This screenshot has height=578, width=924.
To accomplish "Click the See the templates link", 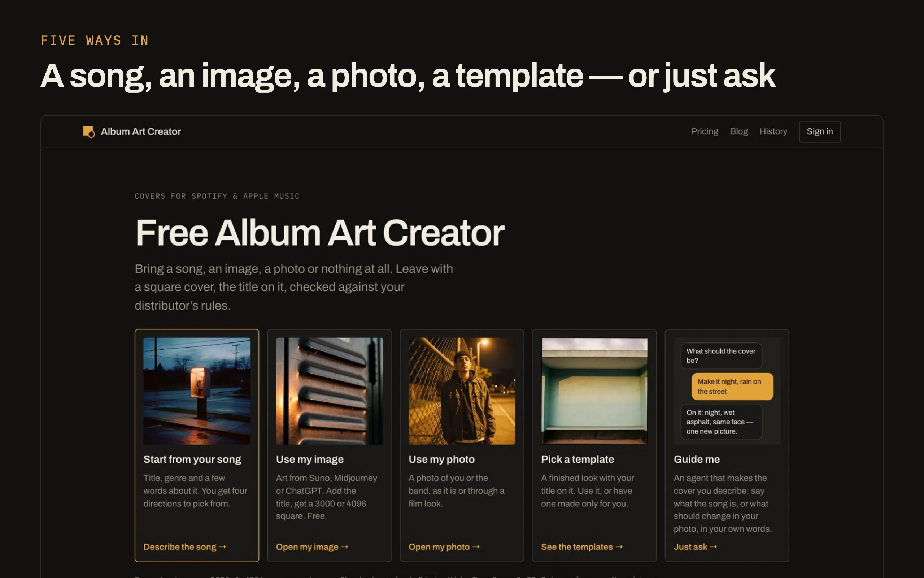I will coord(581,547).
